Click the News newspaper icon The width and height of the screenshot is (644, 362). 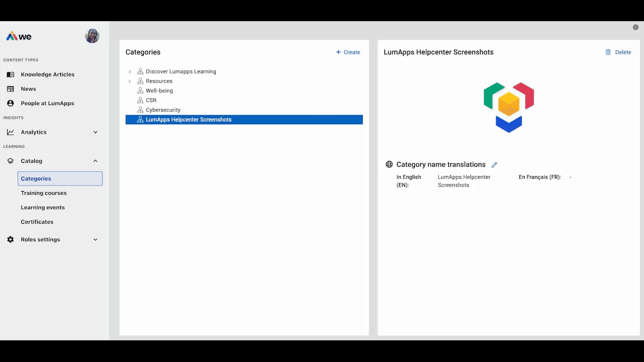(11, 89)
